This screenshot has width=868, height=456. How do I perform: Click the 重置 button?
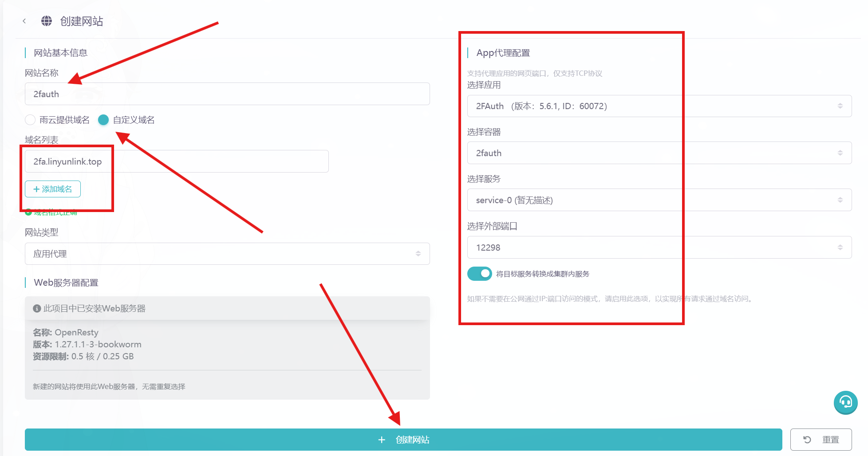click(821, 440)
